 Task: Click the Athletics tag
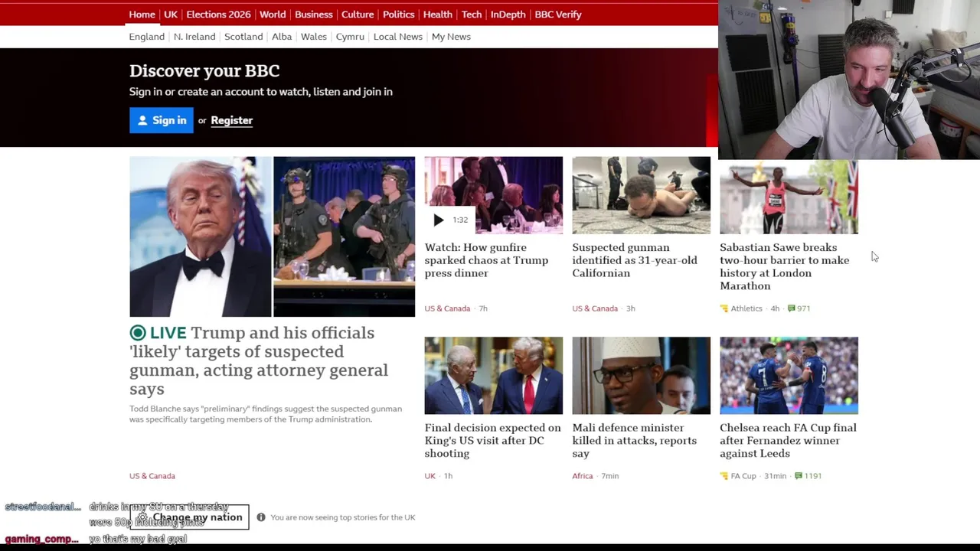pyautogui.click(x=746, y=308)
